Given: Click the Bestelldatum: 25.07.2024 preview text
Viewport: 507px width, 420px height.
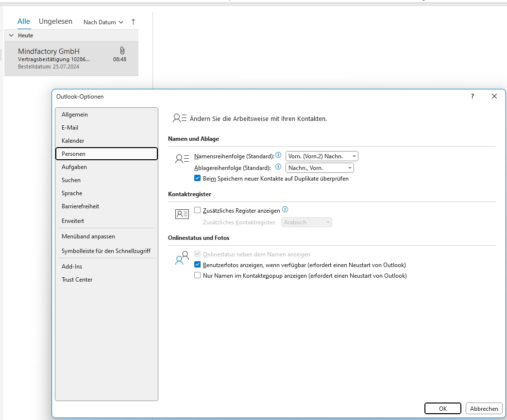Looking at the screenshot, I should [49, 67].
